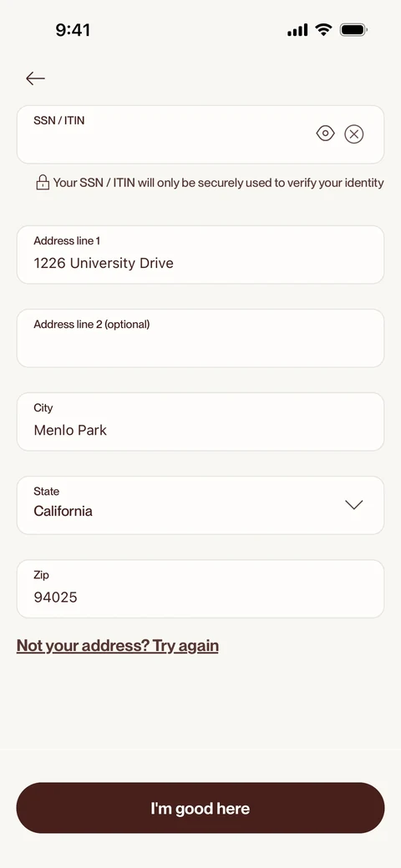Tap the Wi-Fi icon in status bar

(323, 30)
